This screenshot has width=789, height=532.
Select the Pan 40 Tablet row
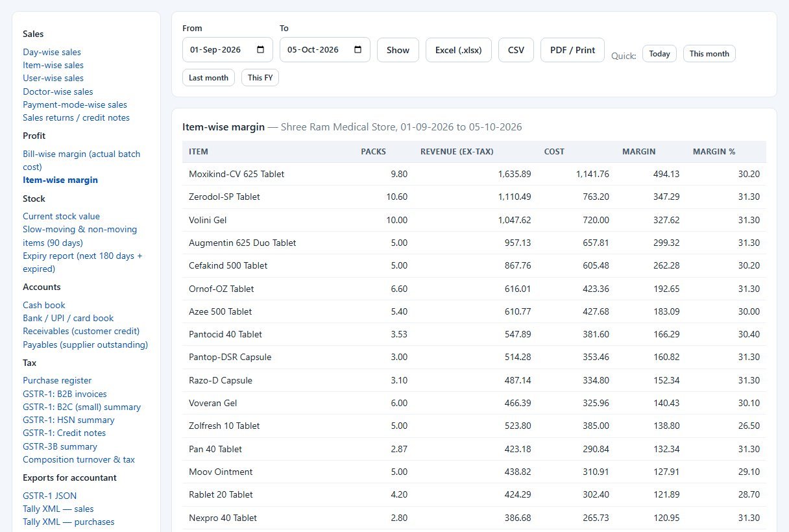pyautogui.click(x=474, y=449)
